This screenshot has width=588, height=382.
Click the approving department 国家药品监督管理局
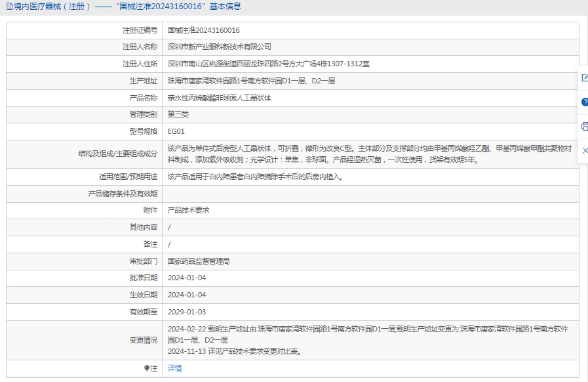(199, 261)
